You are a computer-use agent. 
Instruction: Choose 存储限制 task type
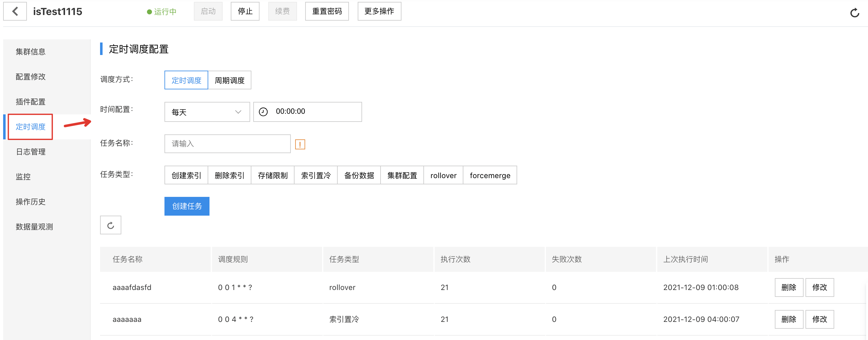273,175
